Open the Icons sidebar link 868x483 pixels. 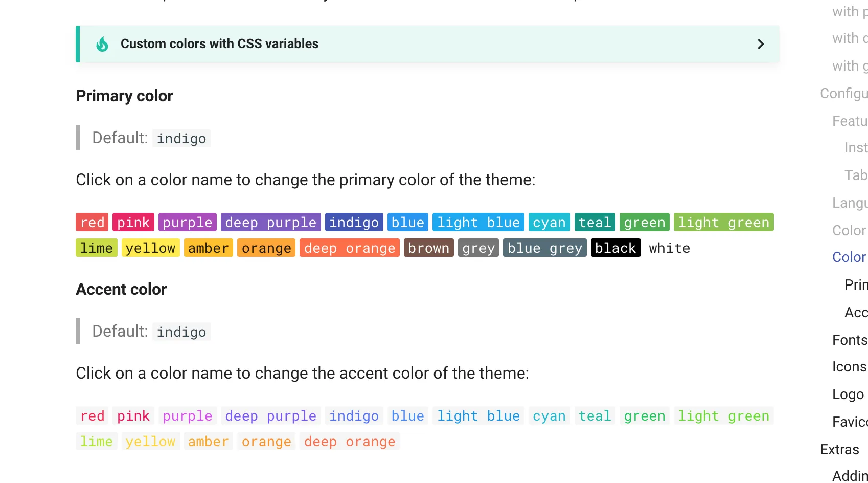pyautogui.click(x=849, y=367)
